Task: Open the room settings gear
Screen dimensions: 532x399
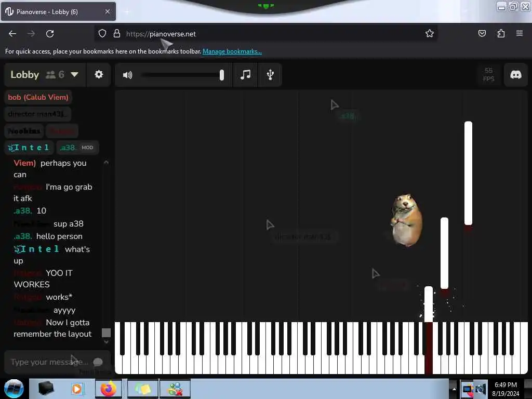Action: click(99, 74)
